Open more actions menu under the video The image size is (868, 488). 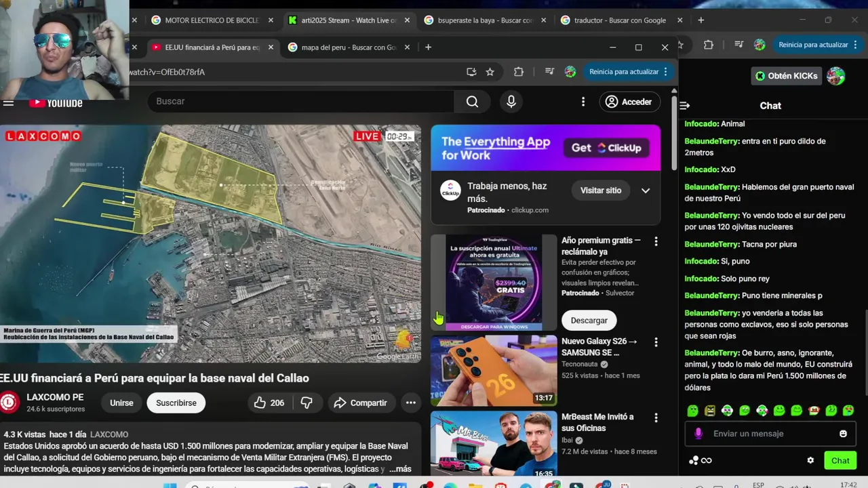[x=411, y=403]
